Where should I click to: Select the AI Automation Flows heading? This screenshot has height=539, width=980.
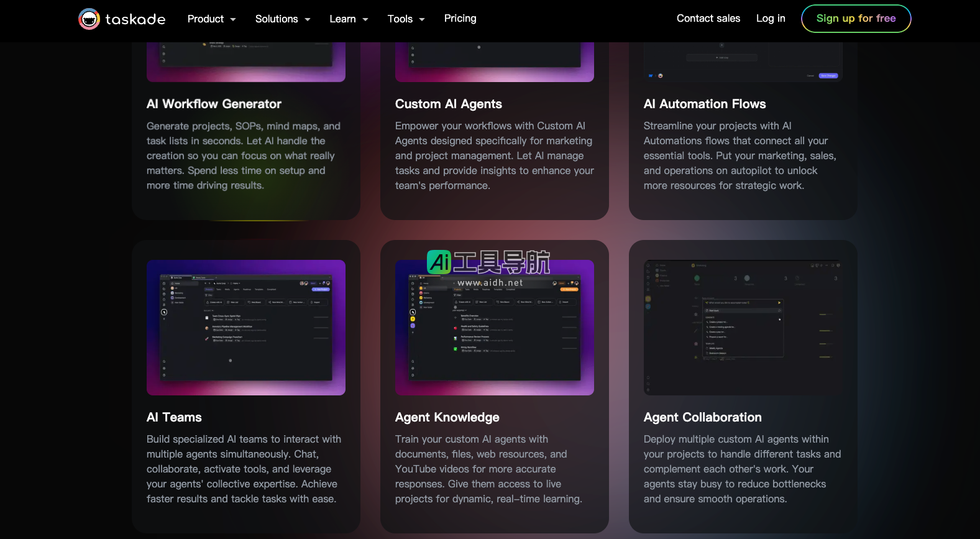704,104
